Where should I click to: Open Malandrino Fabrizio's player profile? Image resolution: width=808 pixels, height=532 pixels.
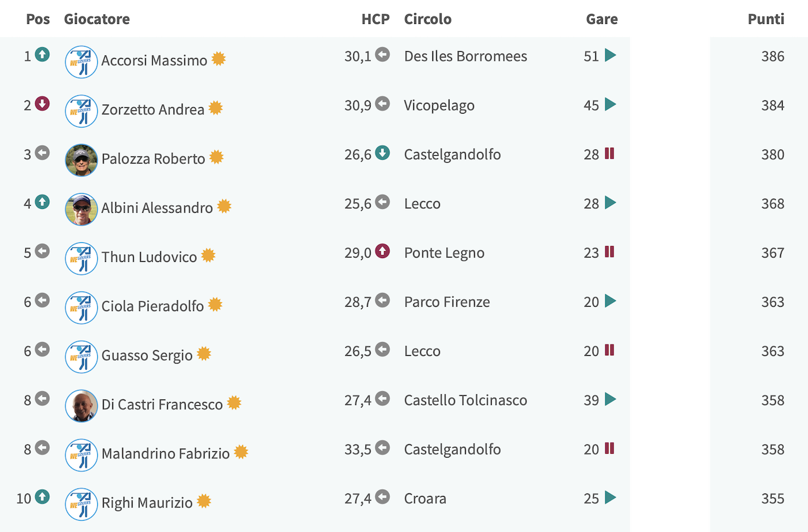point(165,454)
